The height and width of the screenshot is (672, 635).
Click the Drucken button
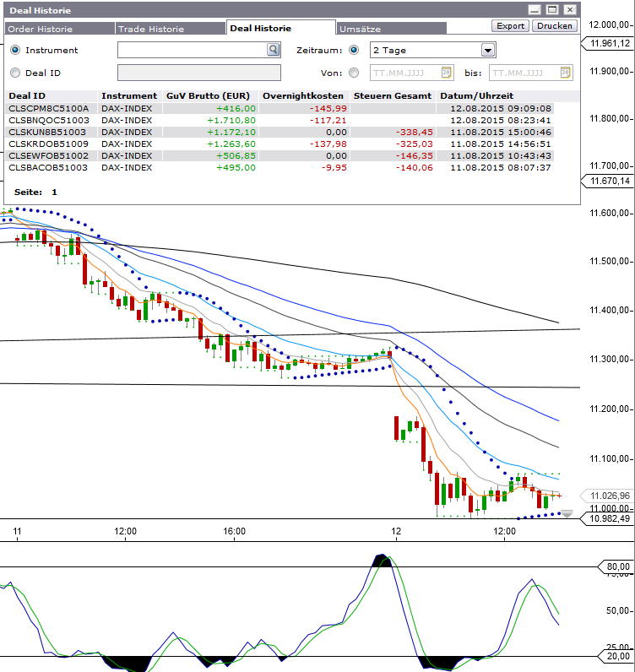pos(555,26)
